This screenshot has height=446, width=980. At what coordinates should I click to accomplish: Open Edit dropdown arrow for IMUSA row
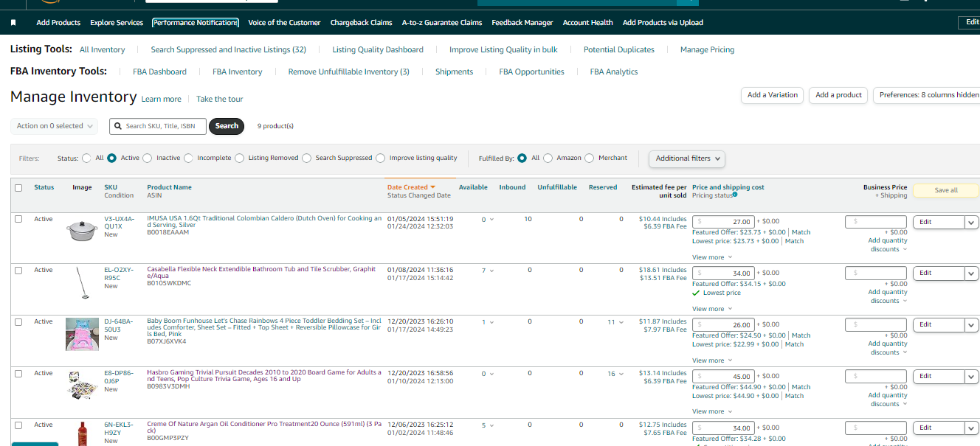971,222
